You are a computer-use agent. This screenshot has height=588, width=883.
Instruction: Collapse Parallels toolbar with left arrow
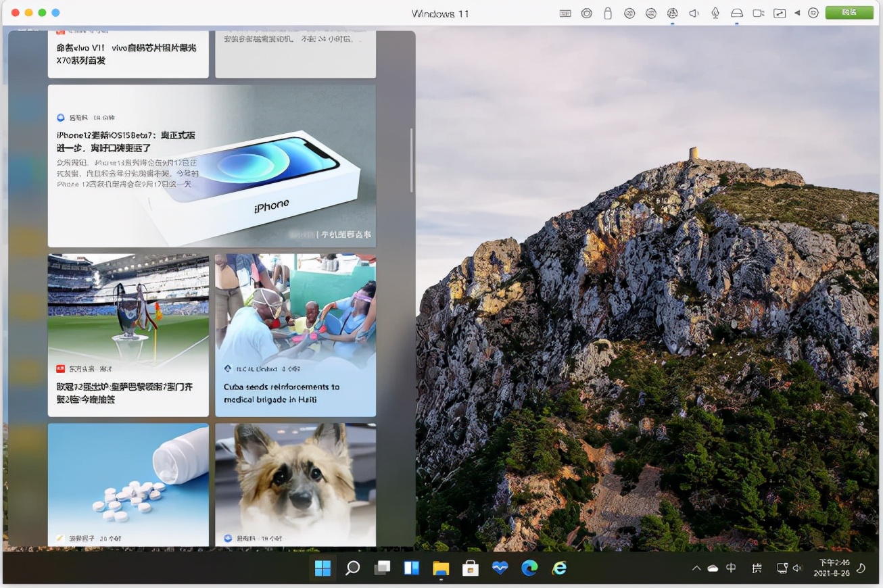click(797, 13)
